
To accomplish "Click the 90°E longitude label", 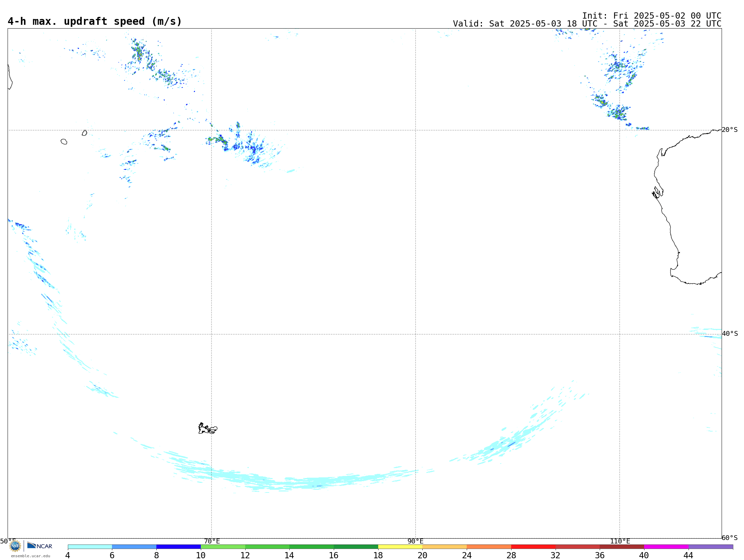I will 416,541.
